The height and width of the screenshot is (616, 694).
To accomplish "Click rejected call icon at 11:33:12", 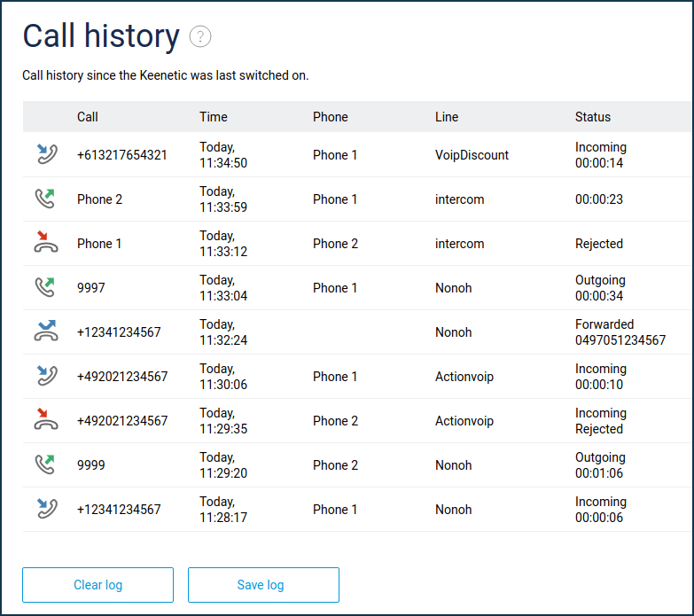I will tap(46, 243).
